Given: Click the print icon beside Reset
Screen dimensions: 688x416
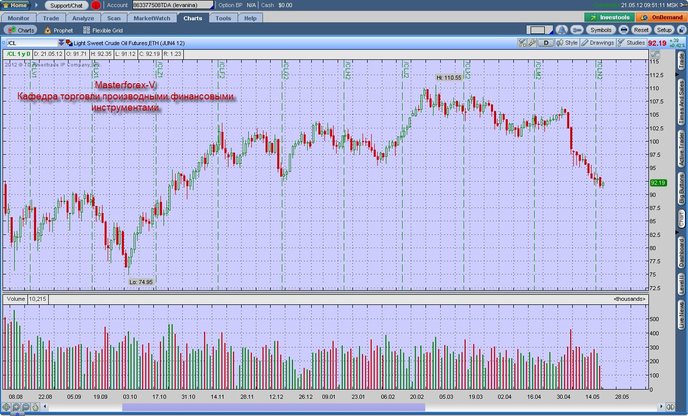Looking at the screenshot, I should [623, 30].
